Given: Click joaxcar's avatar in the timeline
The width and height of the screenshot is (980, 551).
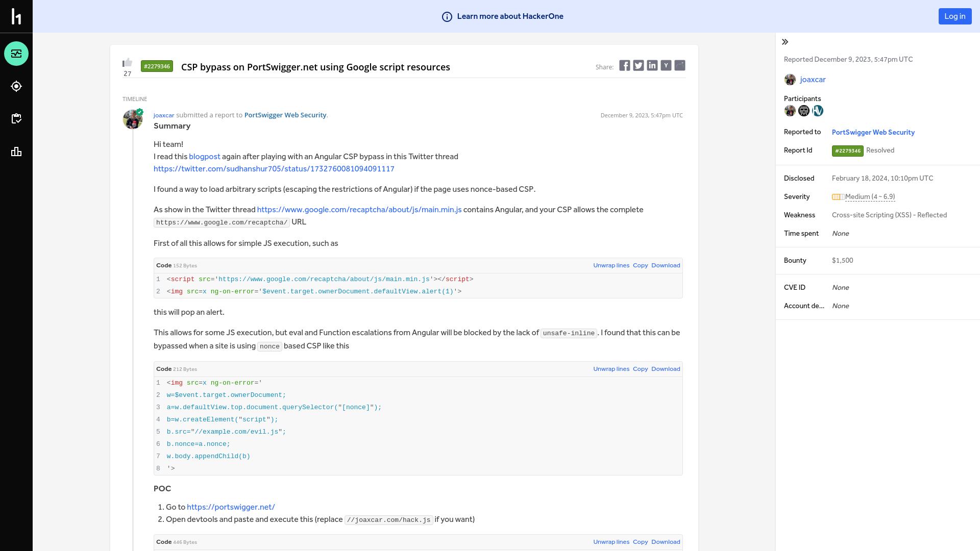Looking at the screenshot, I should [133, 119].
